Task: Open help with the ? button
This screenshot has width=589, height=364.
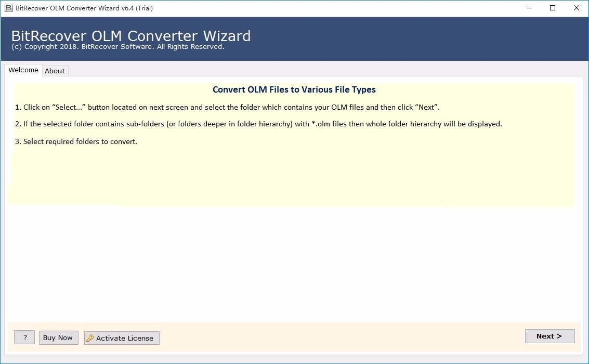Action: (24, 337)
